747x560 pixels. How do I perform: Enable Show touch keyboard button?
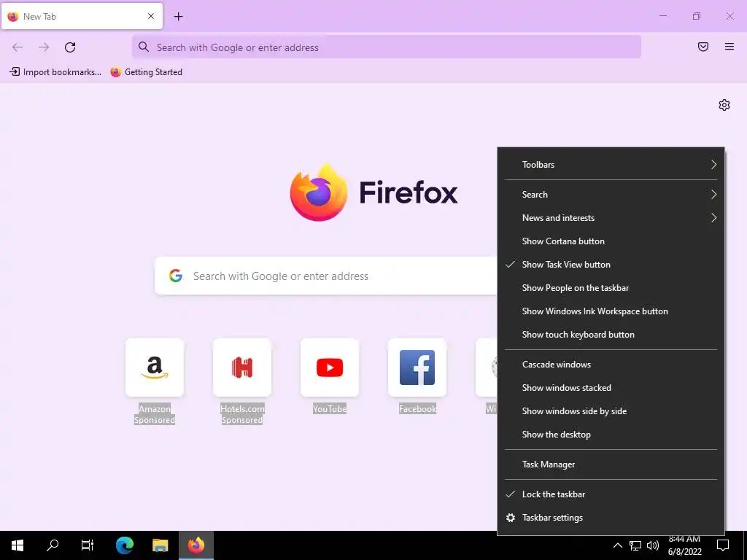coord(611,334)
